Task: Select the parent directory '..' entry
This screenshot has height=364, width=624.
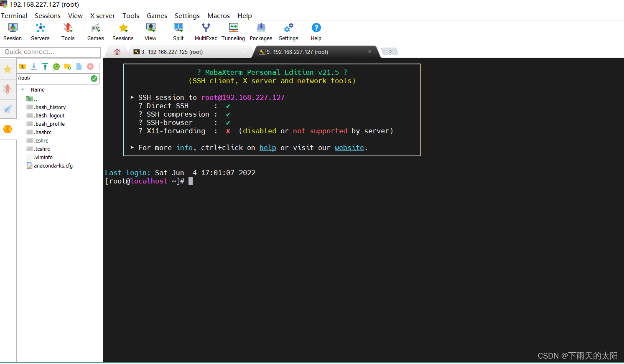Action: tap(32, 99)
